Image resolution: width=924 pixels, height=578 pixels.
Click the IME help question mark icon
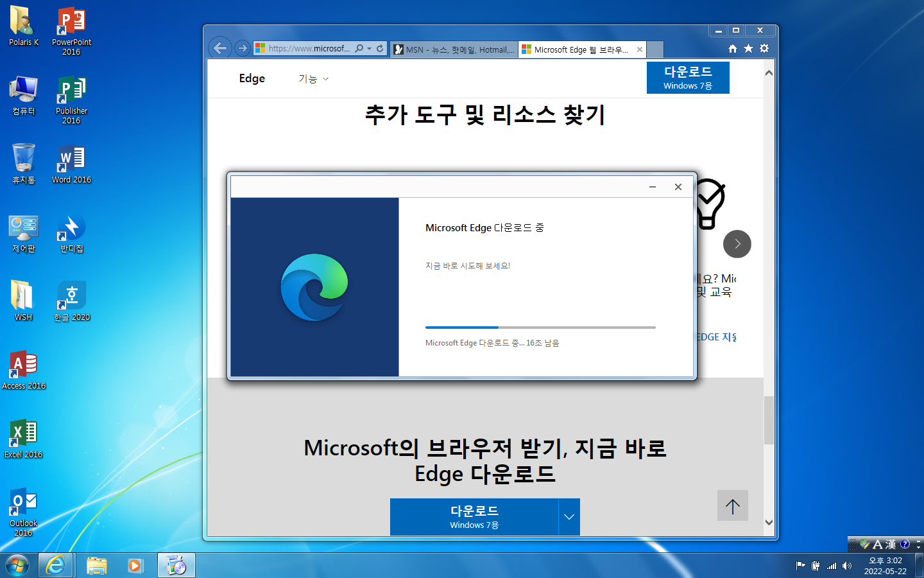point(905,544)
